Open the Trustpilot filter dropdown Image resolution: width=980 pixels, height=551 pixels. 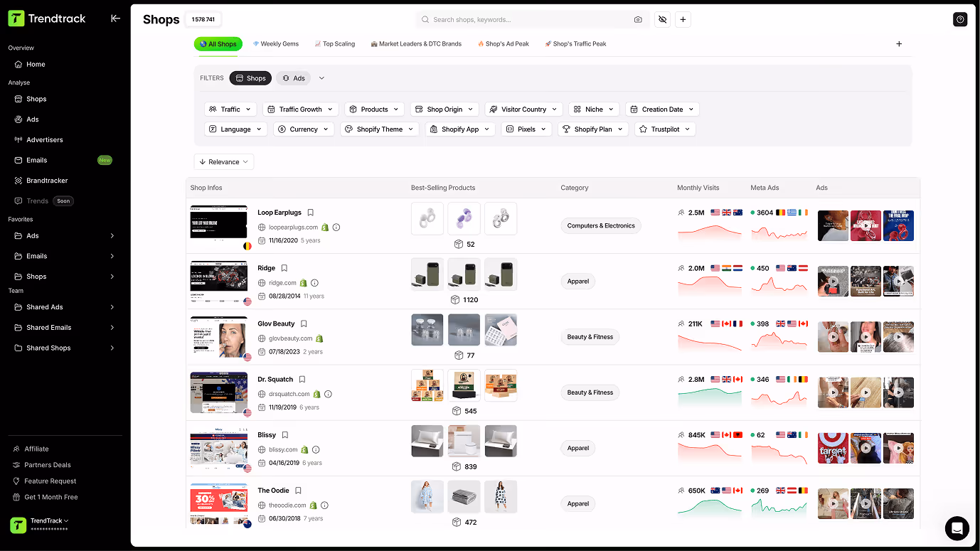[665, 129]
